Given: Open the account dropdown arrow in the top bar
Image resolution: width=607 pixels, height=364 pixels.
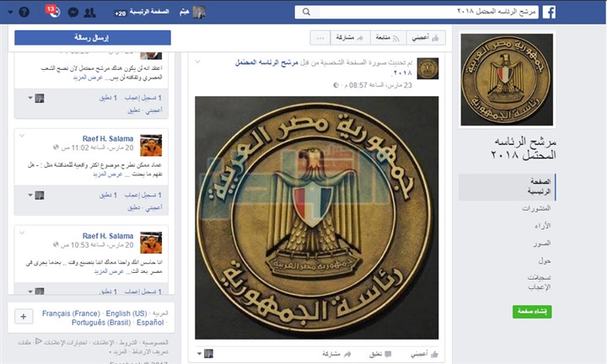Looking at the screenshot, I should tap(10, 13).
